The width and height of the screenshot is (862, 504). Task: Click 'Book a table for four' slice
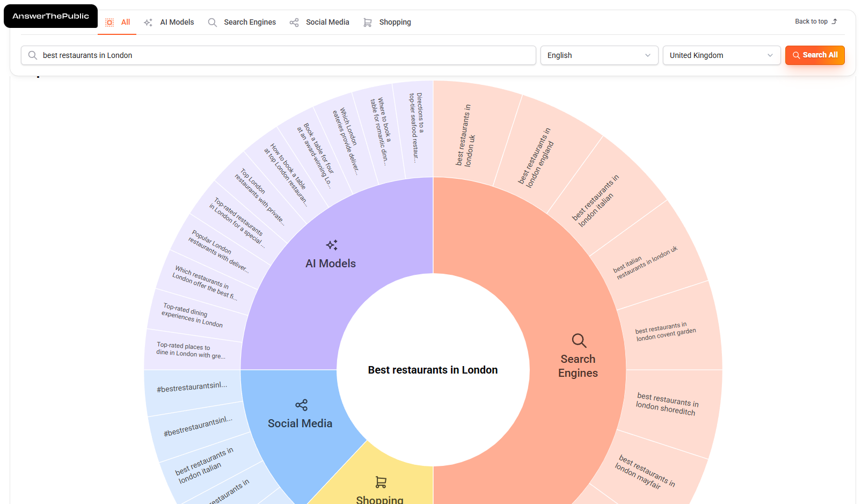pyautogui.click(x=315, y=155)
